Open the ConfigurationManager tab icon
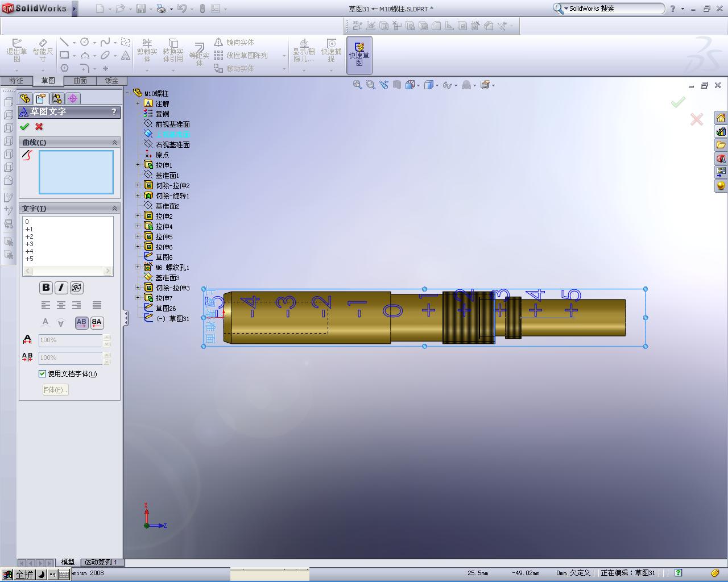The image size is (728, 582). pyautogui.click(x=57, y=98)
